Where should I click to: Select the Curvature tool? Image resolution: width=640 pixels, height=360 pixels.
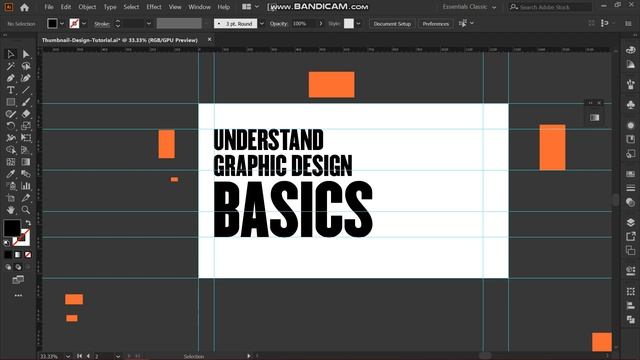click(26, 78)
